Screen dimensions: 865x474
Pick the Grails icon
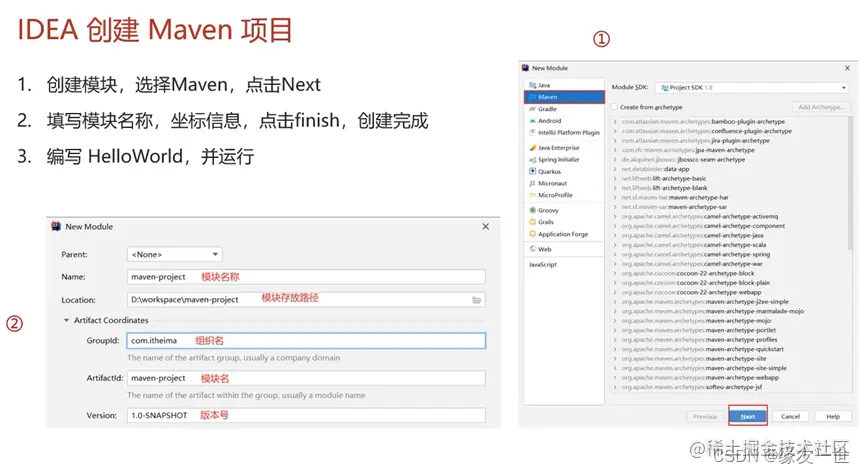coord(532,222)
